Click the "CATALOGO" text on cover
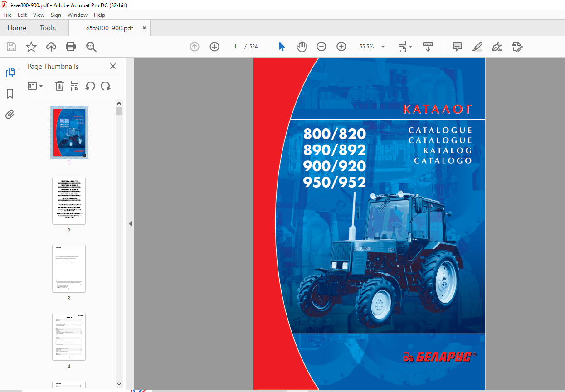This screenshot has width=565, height=392. pyautogui.click(x=443, y=160)
